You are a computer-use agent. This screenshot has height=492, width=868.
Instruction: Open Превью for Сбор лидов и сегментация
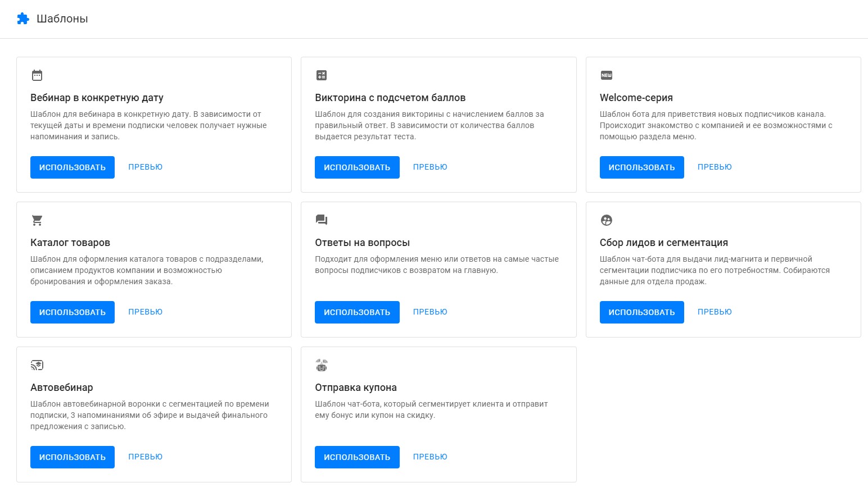715,312
